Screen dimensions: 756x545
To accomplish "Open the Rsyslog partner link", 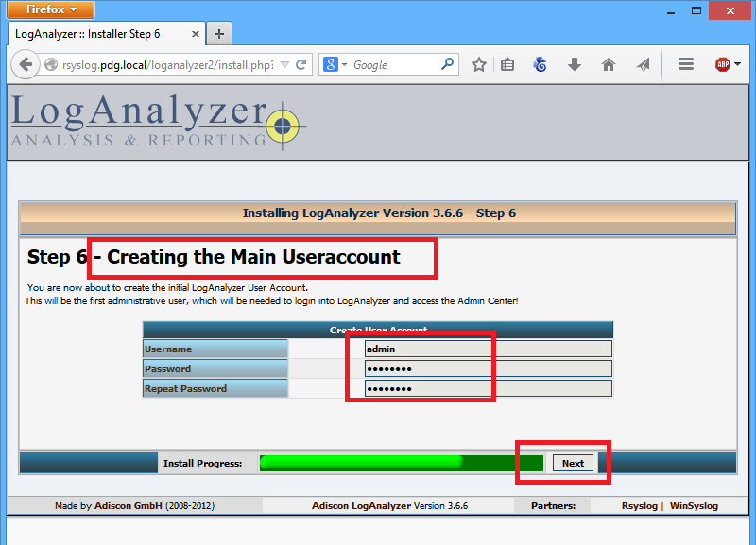I will pyautogui.click(x=638, y=506).
